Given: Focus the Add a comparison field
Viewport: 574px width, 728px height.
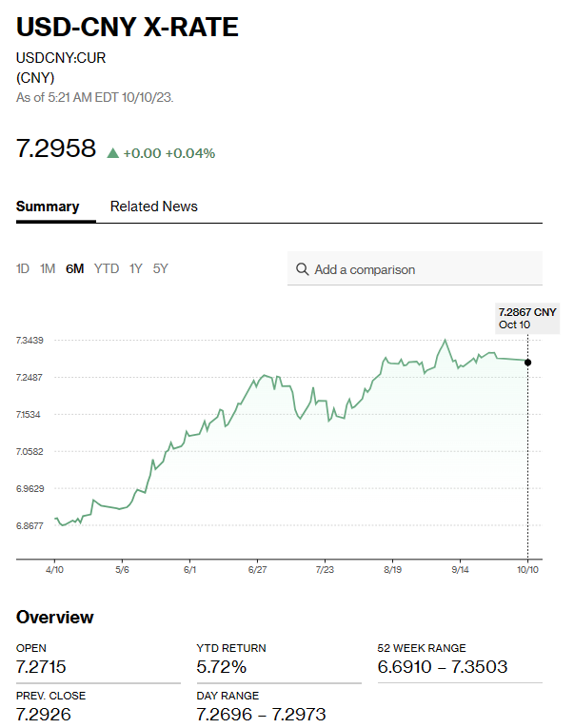Looking at the screenshot, I should pyautogui.click(x=419, y=269).
